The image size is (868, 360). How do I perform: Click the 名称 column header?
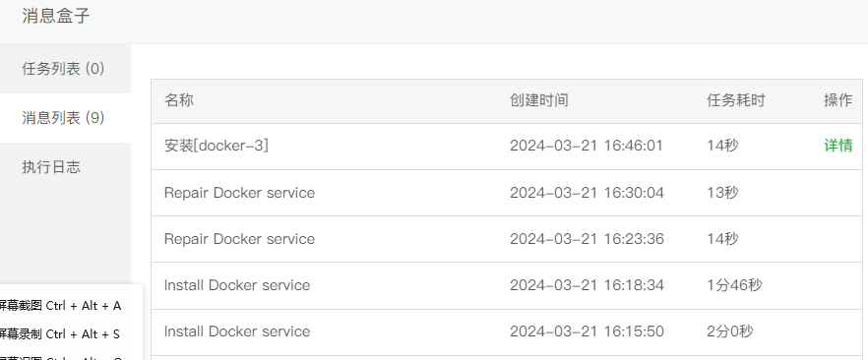click(x=179, y=100)
